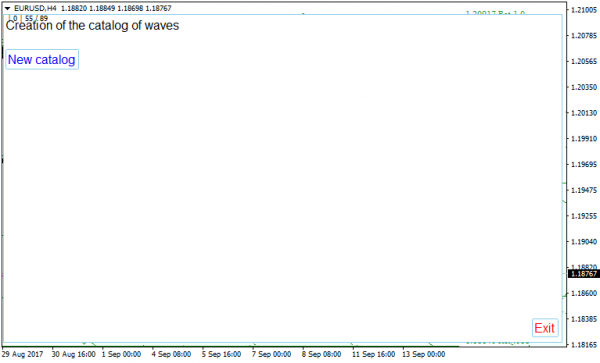Click the 5 Sep 16:00 time marker
This screenshot has width=600, height=363.
(222, 354)
